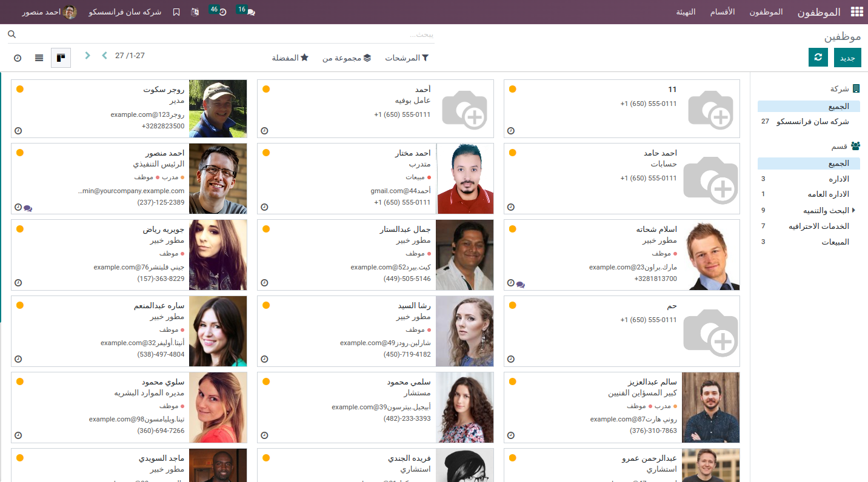The image size is (868, 482).
Task: Click email on احمد منصور card
Action: pyautogui.click(x=132, y=191)
